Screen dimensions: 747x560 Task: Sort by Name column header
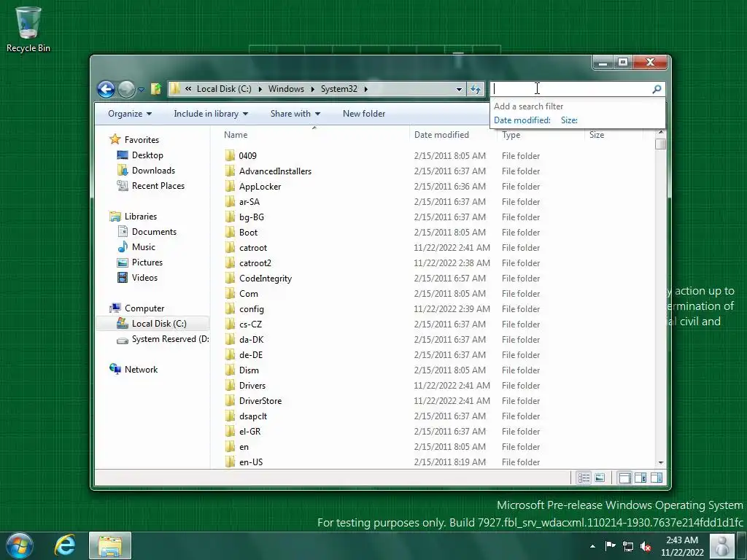pyautogui.click(x=314, y=135)
